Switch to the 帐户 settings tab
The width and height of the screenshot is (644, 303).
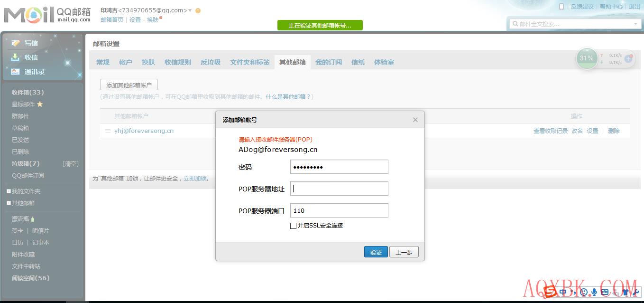[126, 62]
